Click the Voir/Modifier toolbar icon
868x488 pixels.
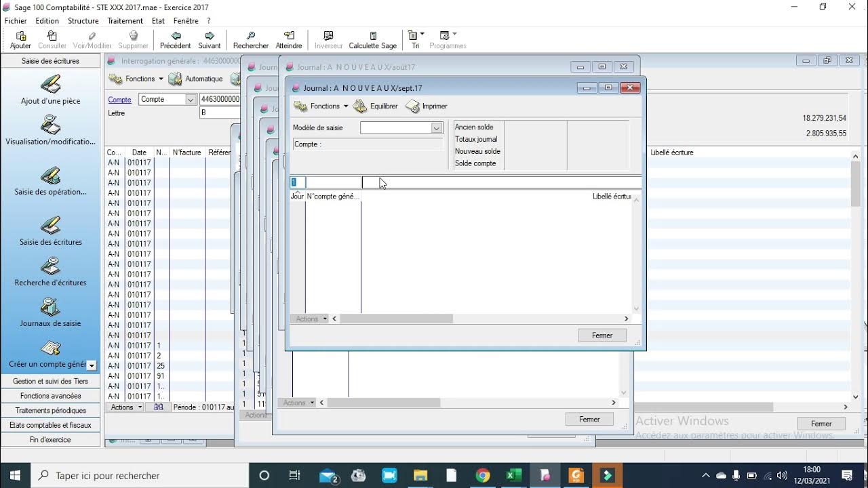click(x=92, y=40)
